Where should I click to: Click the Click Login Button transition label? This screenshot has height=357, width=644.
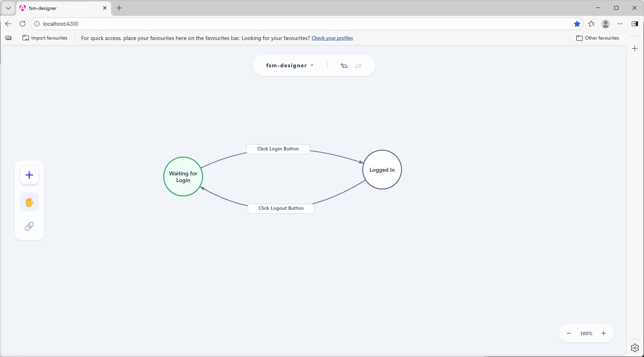278,149
